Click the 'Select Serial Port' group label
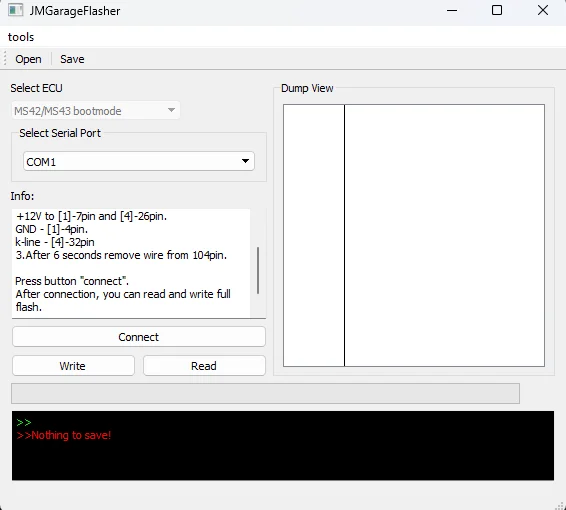 [60, 133]
